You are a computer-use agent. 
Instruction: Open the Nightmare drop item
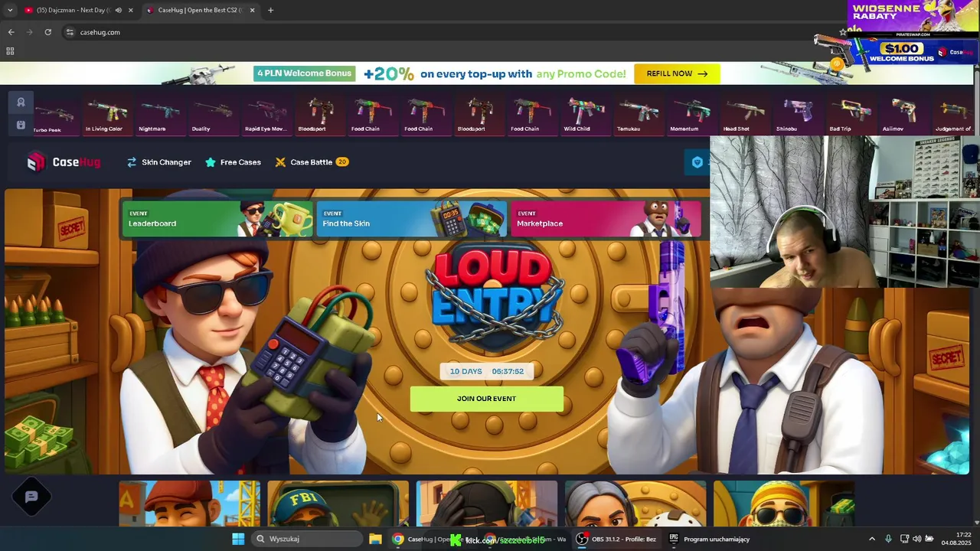point(159,115)
